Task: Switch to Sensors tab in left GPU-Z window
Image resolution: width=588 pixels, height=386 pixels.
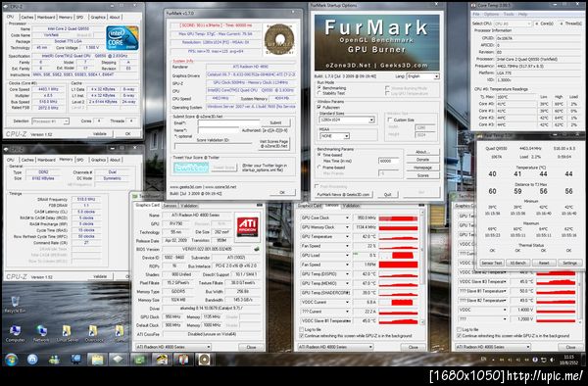Action: (x=170, y=206)
